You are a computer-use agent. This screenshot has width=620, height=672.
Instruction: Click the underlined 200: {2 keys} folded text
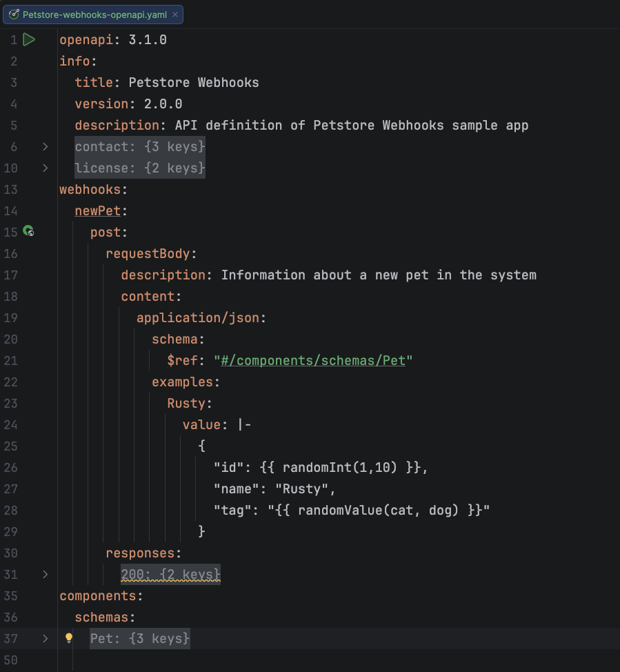coord(170,574)
